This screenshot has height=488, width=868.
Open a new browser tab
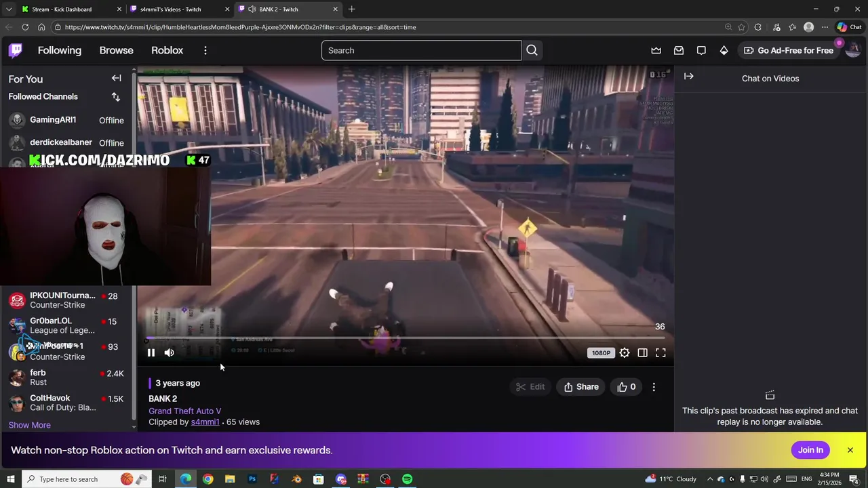tap(351, 9)
